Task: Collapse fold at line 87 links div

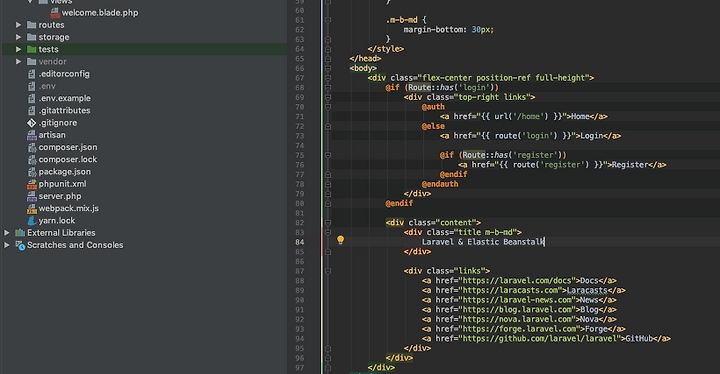Action: (x=328, y=271)
